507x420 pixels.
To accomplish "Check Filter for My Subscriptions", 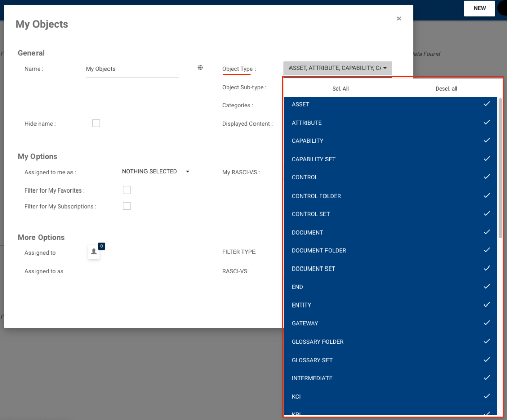I will [127, 206].
